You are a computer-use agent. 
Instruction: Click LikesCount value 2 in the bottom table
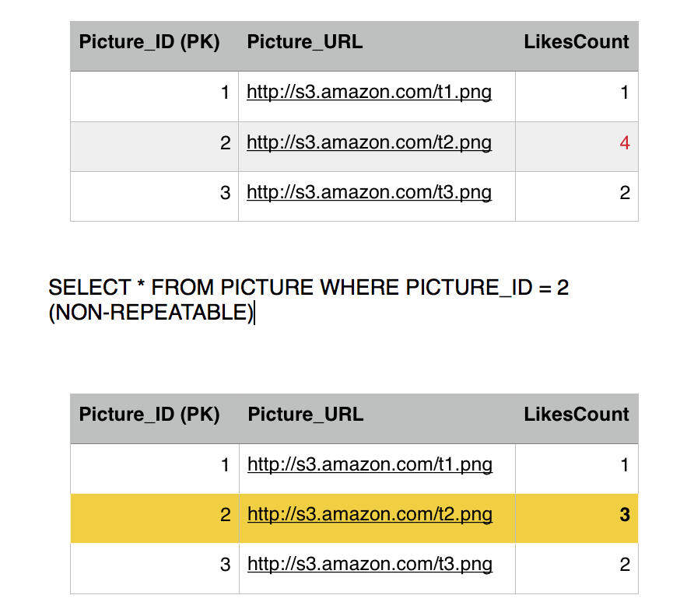625,565
